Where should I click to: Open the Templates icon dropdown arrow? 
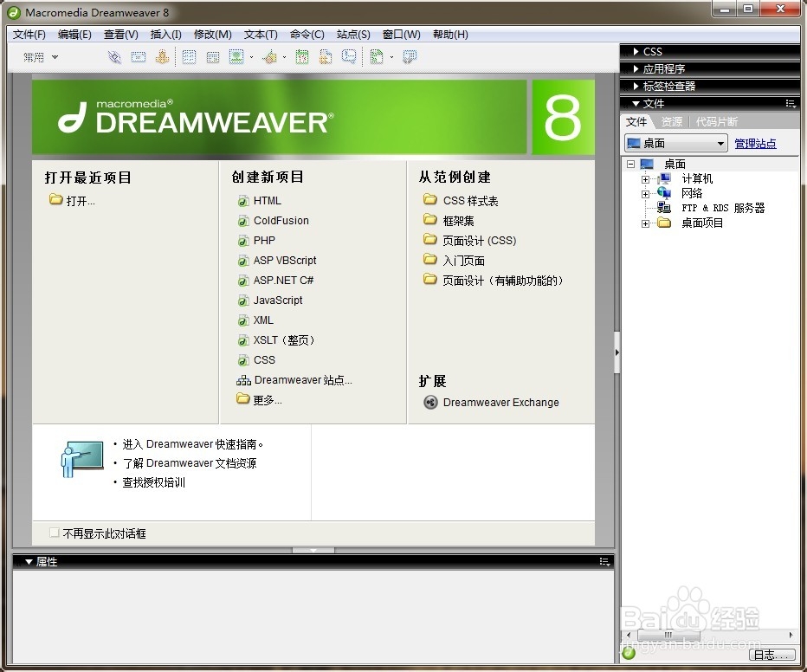391,57
